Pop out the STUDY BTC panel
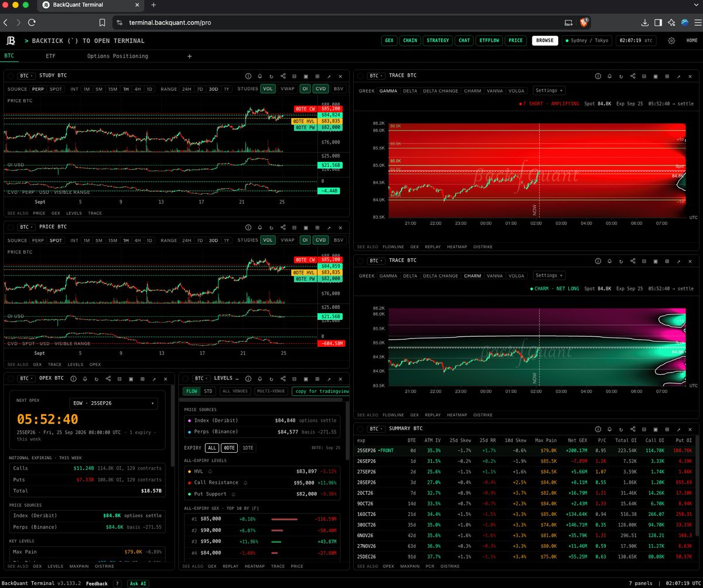 (329, 76)
